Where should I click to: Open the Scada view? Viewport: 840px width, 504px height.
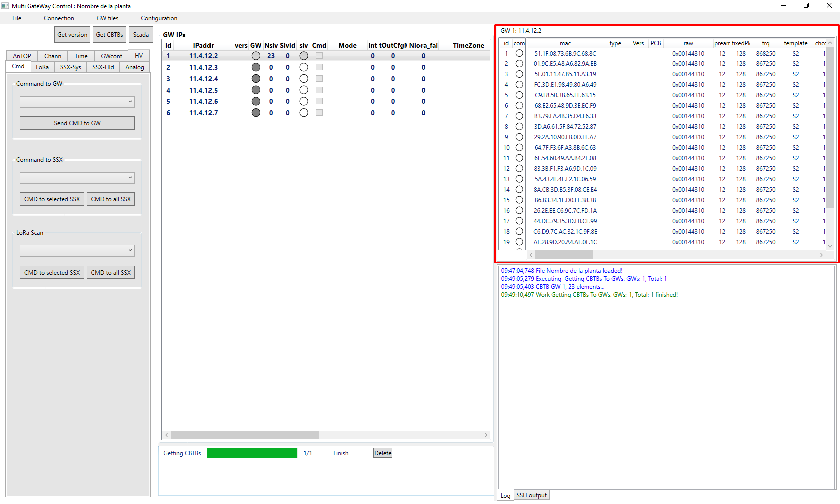tap(141, 34)
